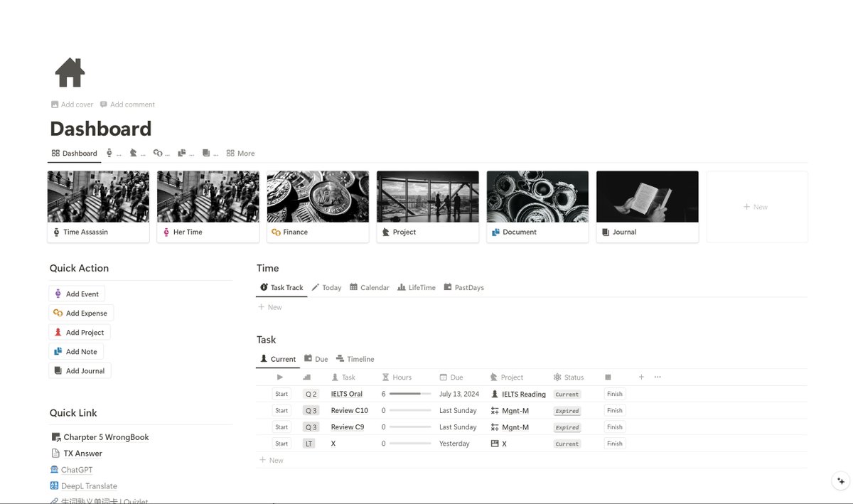Click the Hours progress bar for Review C9
Viewport: 853px width, 504px height.
point(410,427)
